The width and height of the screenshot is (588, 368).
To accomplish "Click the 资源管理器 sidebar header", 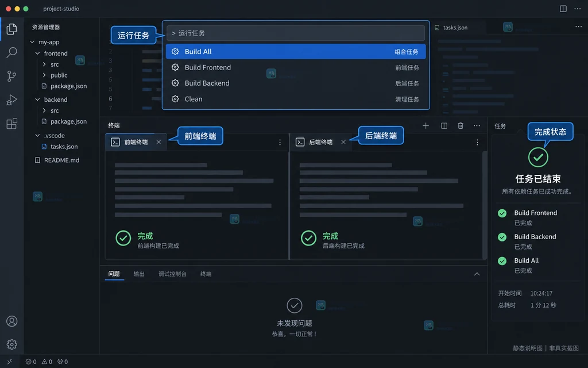I will [x=46, y=27].
